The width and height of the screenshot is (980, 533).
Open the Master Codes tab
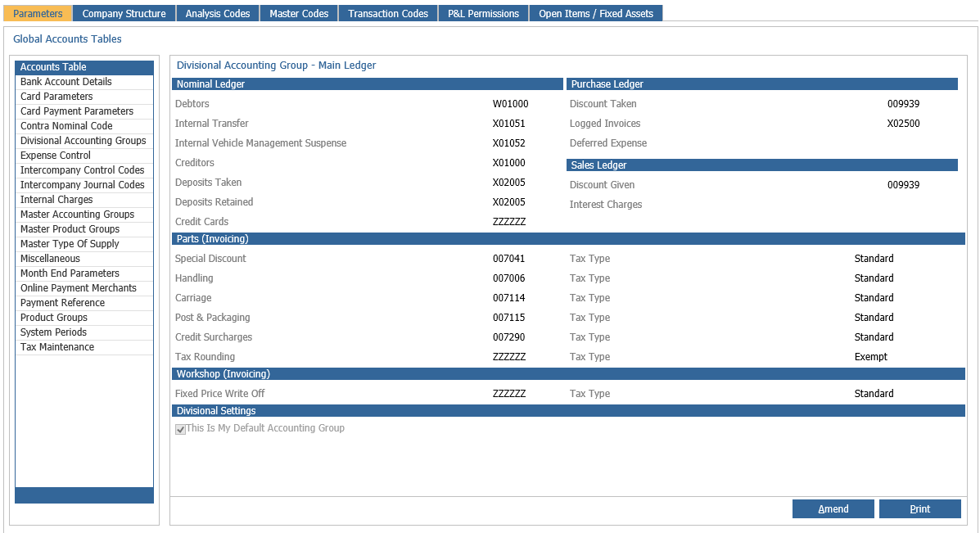click(299, 13)
